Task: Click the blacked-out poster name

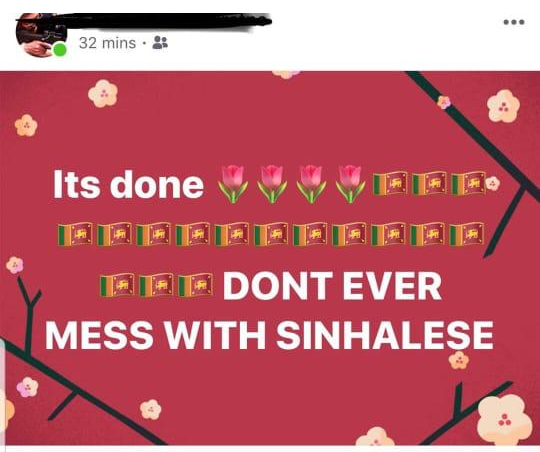Action: click(165, 21)
